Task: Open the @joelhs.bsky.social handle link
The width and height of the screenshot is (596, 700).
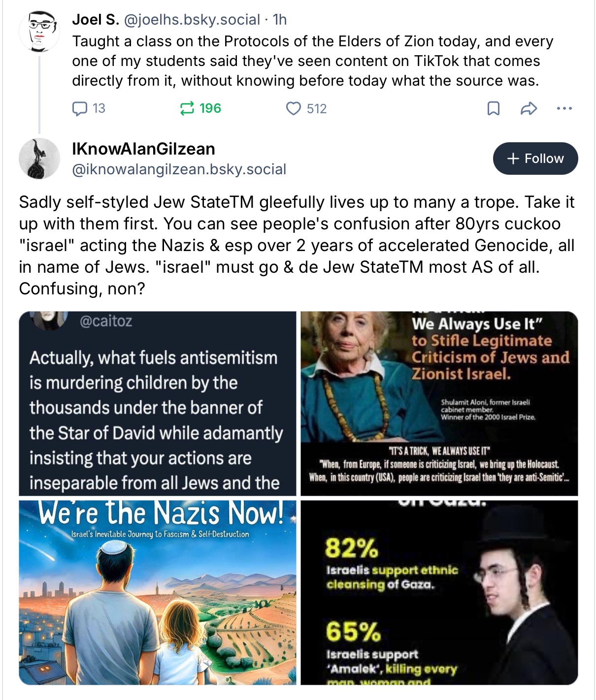Action: [192, 20]
